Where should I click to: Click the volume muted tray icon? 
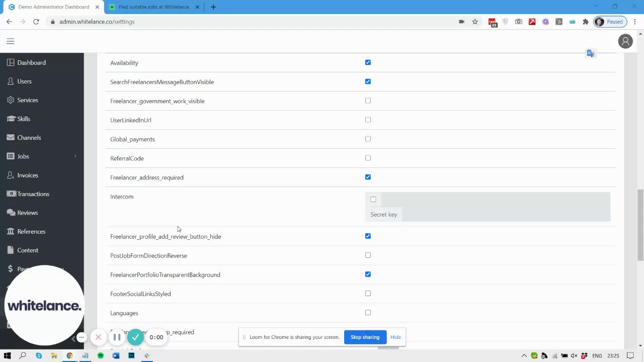pos(574,355)
